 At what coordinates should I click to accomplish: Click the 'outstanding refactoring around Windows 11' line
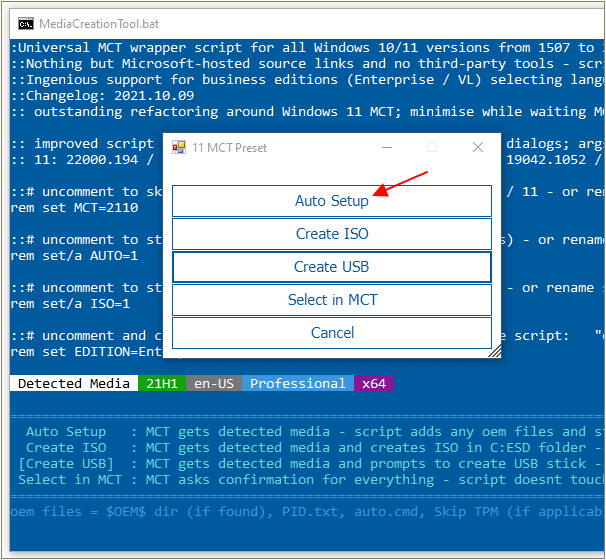tap(307, 112)
